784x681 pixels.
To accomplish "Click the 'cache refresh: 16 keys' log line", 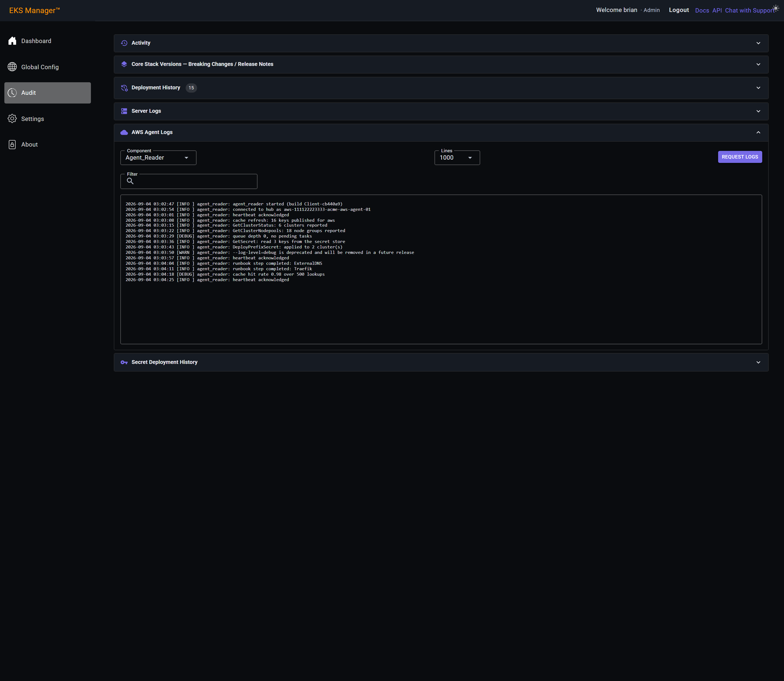I will [x=230, y=220].
